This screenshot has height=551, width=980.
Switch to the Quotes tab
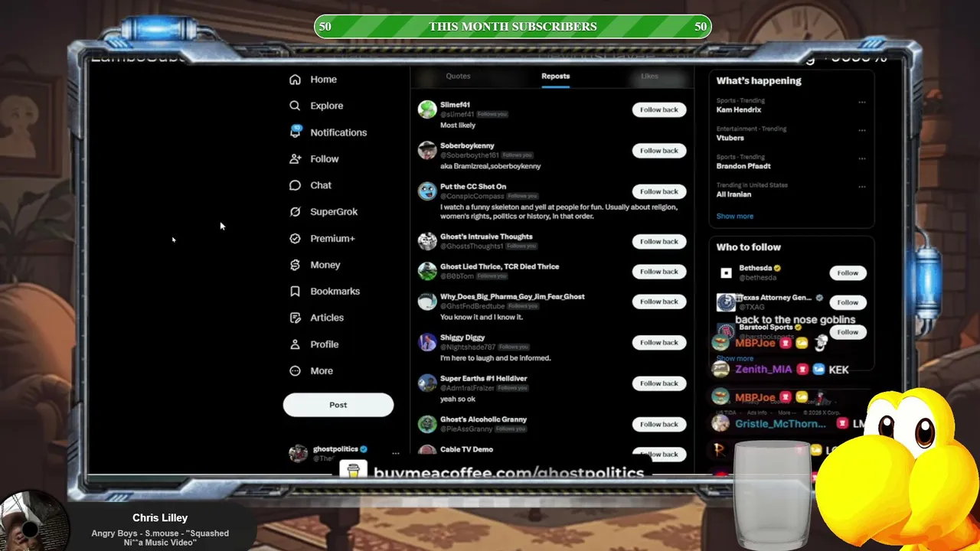[458, 76]
